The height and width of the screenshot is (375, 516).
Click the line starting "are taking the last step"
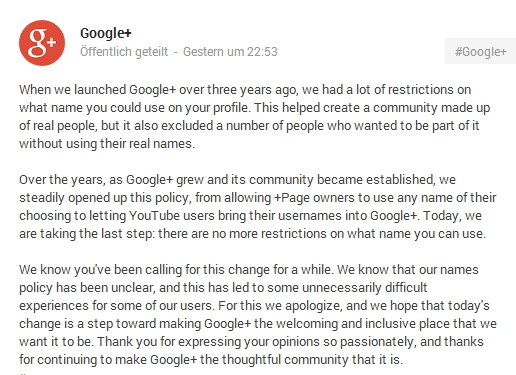(252, 234)
